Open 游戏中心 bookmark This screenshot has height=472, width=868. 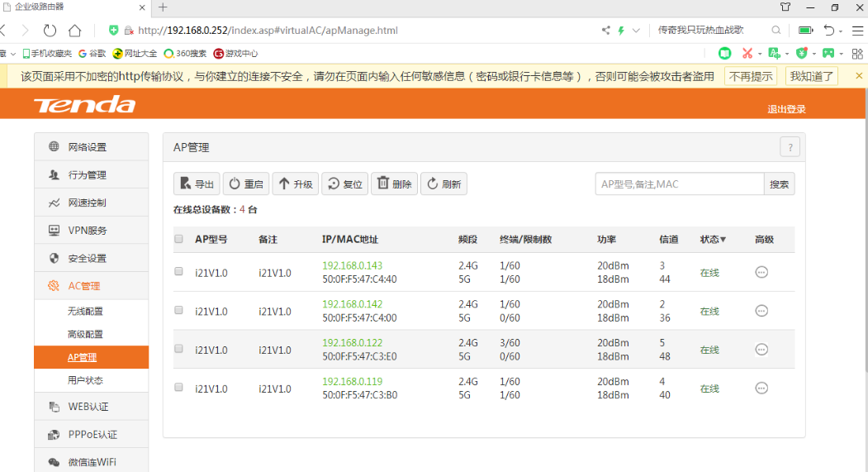coord(235,54)
